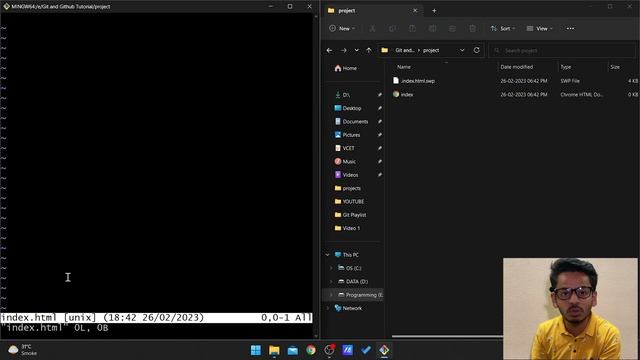Open the Sort dropdown menu
Image resolution: width=640 pixels, height=360 pixels.
pyautogui.click(x=502, y=29)
